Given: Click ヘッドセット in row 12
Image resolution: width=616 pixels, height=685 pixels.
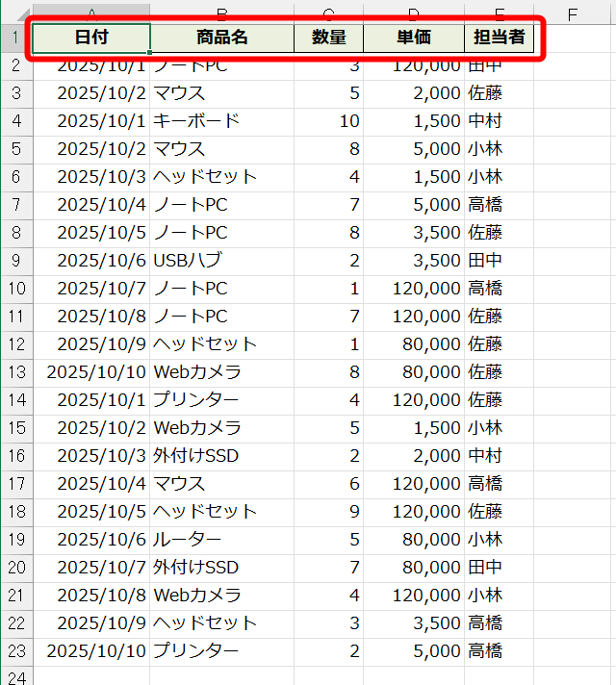Looking at the screenshot, I should pyautogui.click(x=222, y=344).
